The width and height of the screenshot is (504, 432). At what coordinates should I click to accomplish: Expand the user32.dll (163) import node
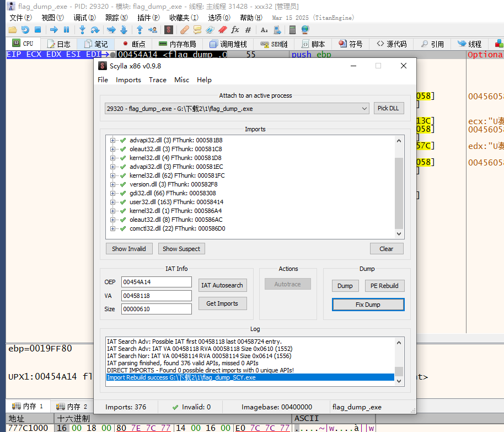coord(113,202)
